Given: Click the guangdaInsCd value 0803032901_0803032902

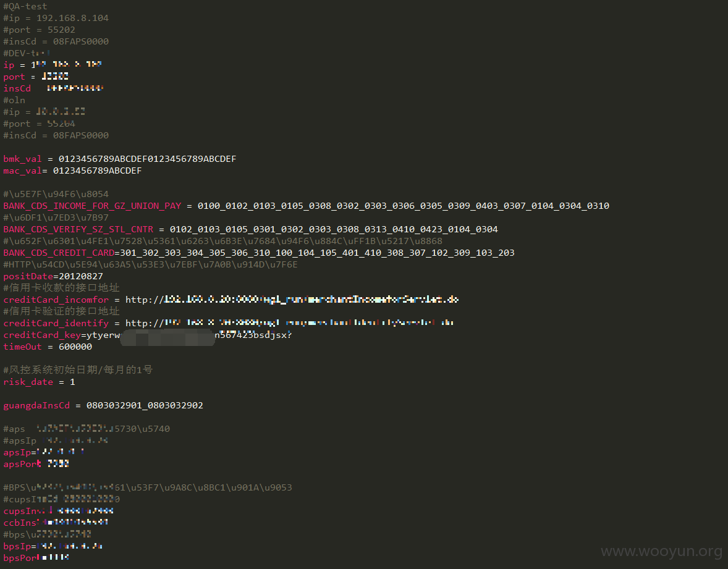Looking at the screenshot, I should point(145,406).
